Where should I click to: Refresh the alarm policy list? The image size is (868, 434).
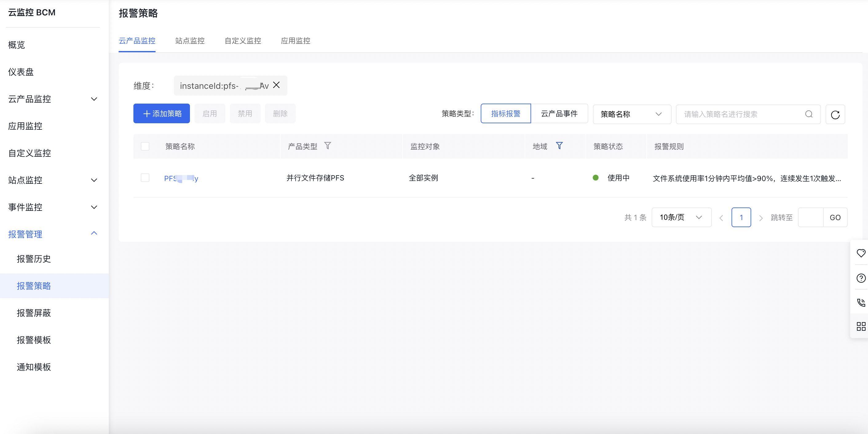(x=835, y=115)
